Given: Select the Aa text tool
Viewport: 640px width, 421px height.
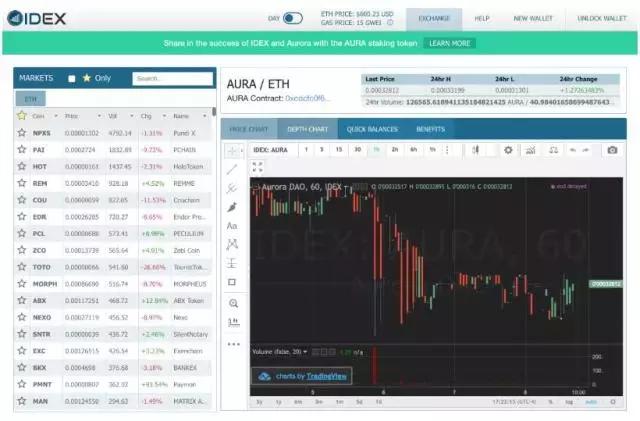Looking at the screenshot, I should [232, 226].
